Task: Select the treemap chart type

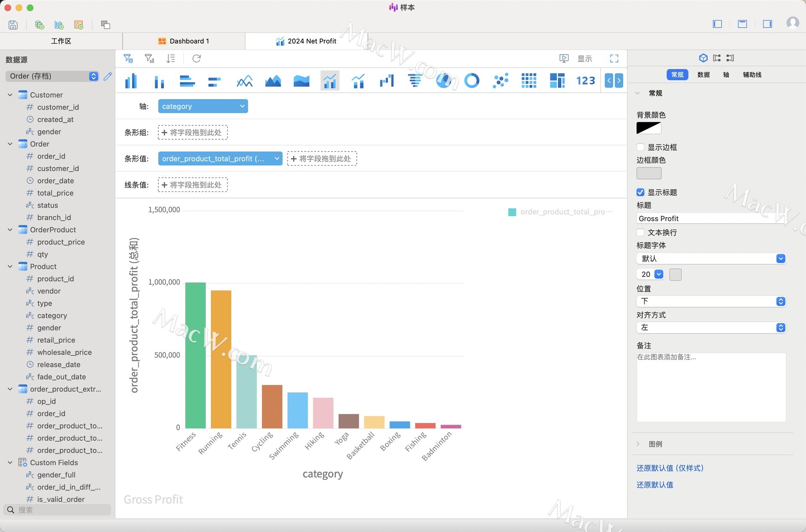Action: click(x=557, y=81)
